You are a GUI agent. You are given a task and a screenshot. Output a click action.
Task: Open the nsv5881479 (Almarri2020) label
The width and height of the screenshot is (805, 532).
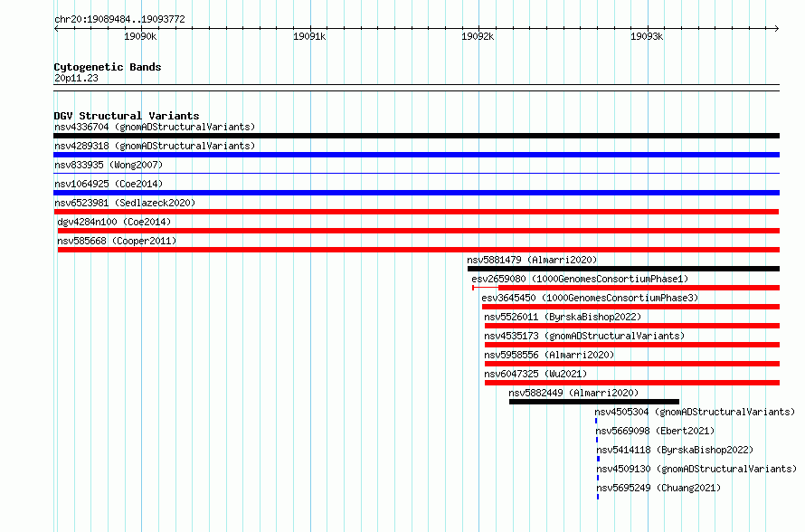tap(532, 260)
